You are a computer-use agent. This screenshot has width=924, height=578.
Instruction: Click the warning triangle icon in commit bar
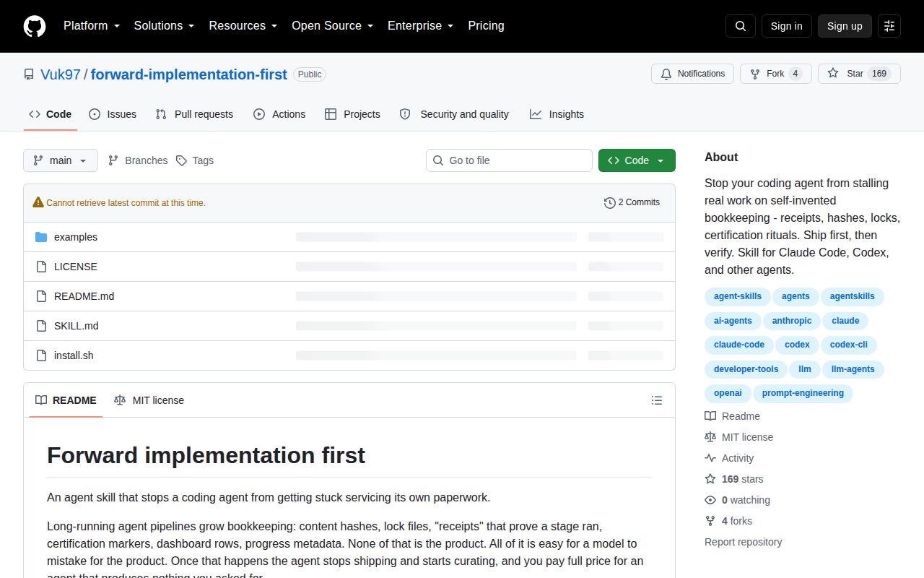(x=38, y=202)
